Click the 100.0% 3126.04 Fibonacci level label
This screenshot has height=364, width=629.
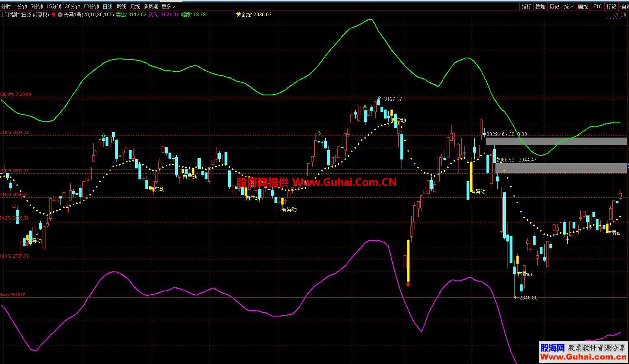[x=15, y=95]
